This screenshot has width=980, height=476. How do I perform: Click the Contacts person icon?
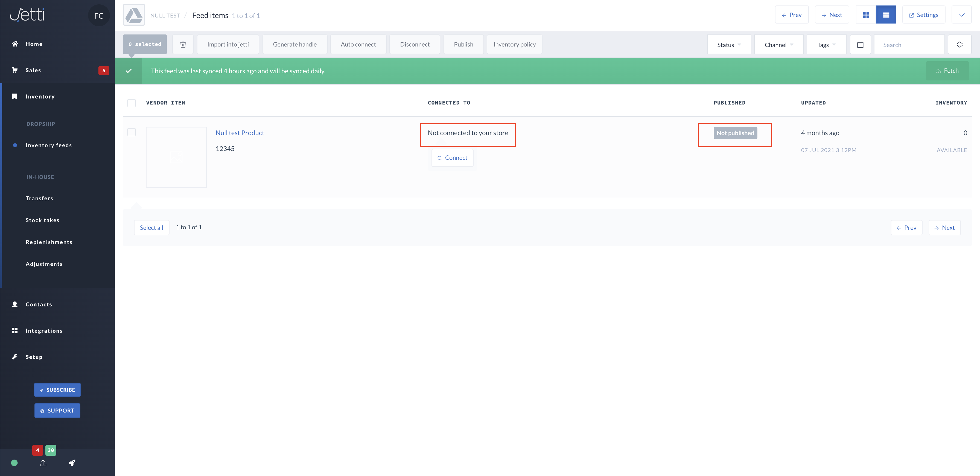15,304
